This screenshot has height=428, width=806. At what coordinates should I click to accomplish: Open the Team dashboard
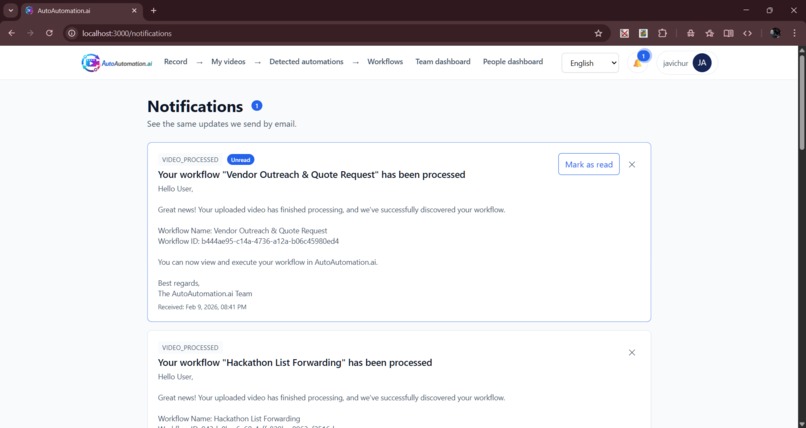tap(443, 62)
